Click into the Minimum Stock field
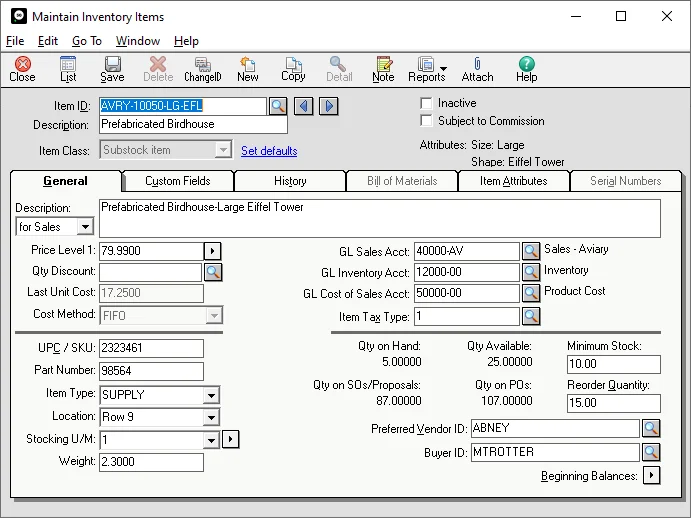The height and width of the screenshot is (518, 691). pyautogui.click(x=612, y=363)
